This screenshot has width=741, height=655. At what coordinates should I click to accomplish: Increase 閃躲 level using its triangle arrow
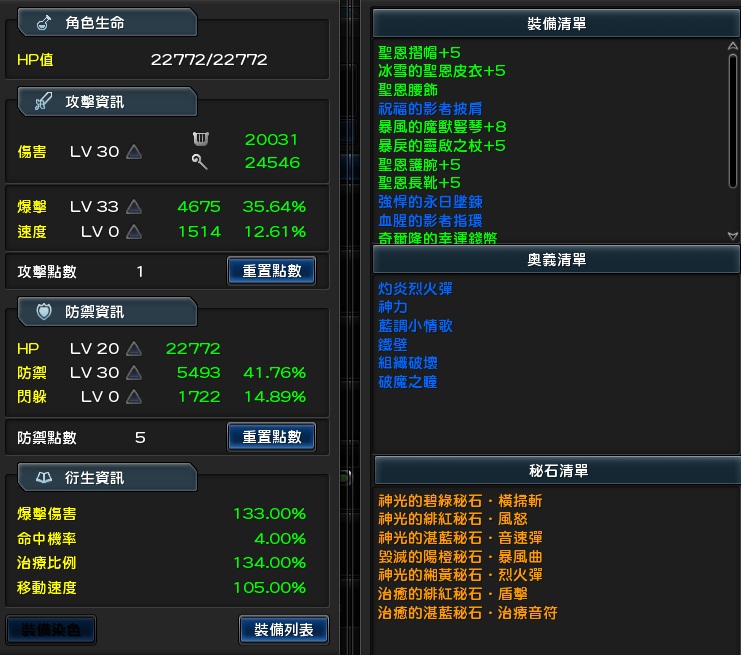[133, 397]
